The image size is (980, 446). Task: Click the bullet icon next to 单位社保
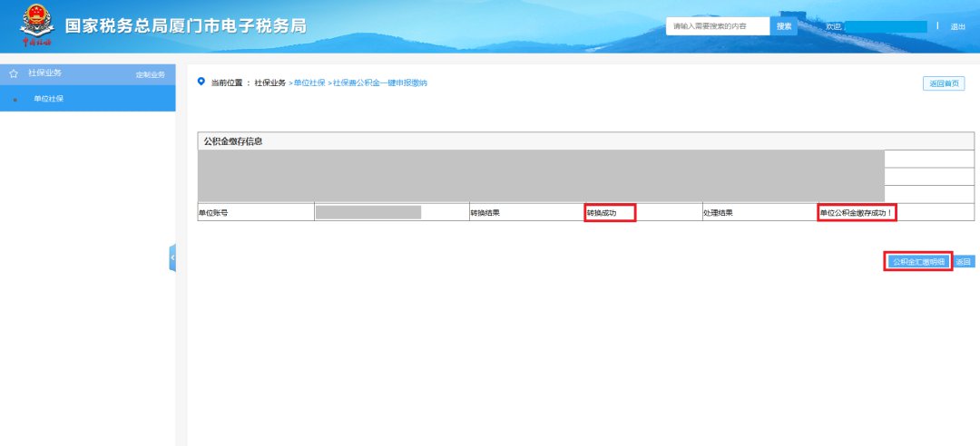[15, 99]
